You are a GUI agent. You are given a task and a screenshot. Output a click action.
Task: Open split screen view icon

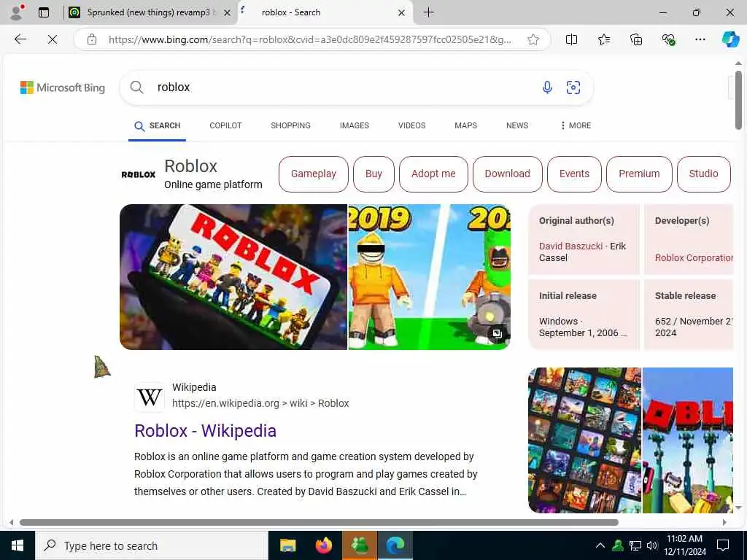click(x=571, y=39)
